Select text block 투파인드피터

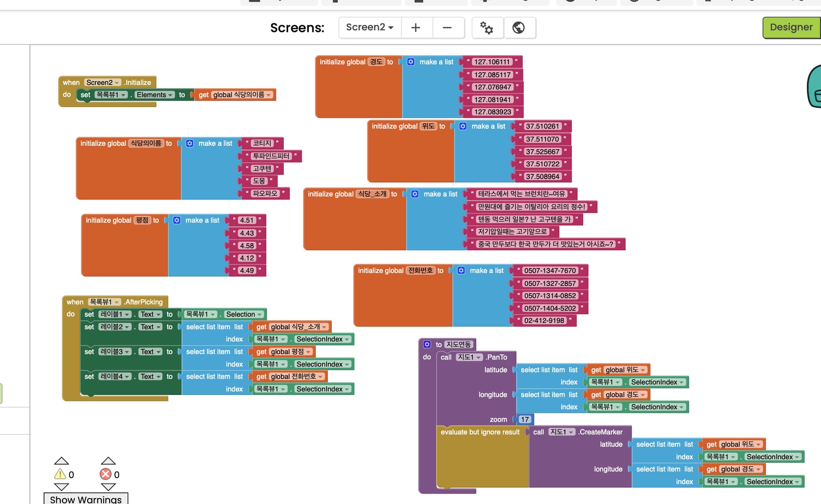[x=271, y=156]
